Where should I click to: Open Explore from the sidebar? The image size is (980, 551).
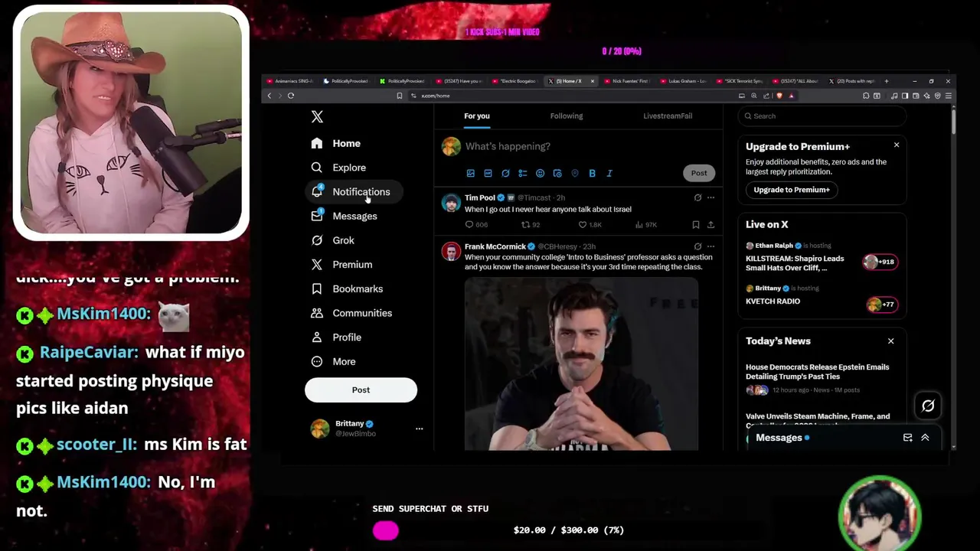338,168
